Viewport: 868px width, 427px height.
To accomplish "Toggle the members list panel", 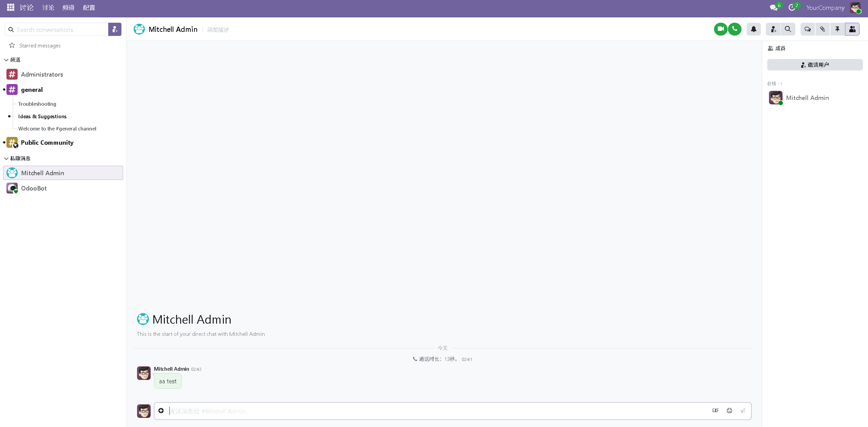I will [852, 29].
